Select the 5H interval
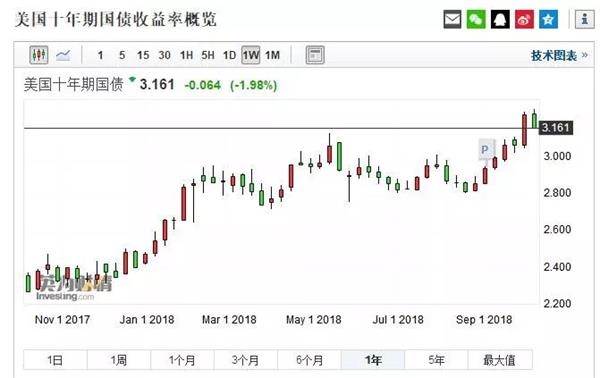 coord(208,55)
